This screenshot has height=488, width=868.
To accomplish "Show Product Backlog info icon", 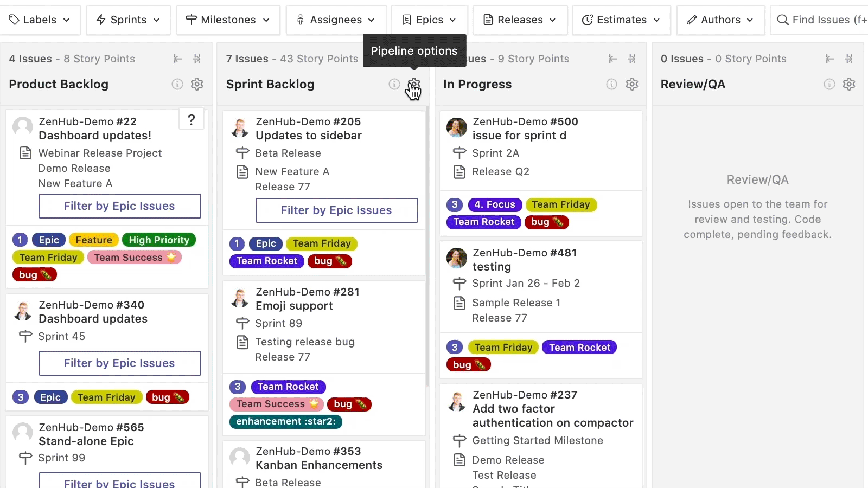I will click(177, 84).
